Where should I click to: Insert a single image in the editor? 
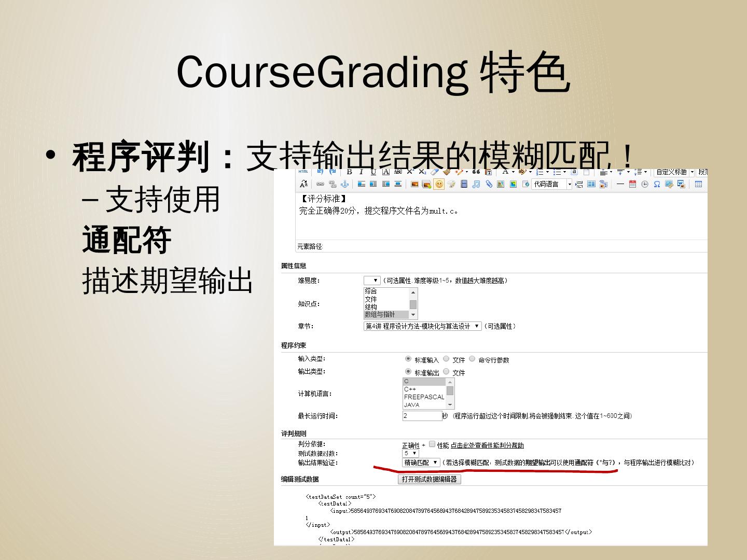414,184
